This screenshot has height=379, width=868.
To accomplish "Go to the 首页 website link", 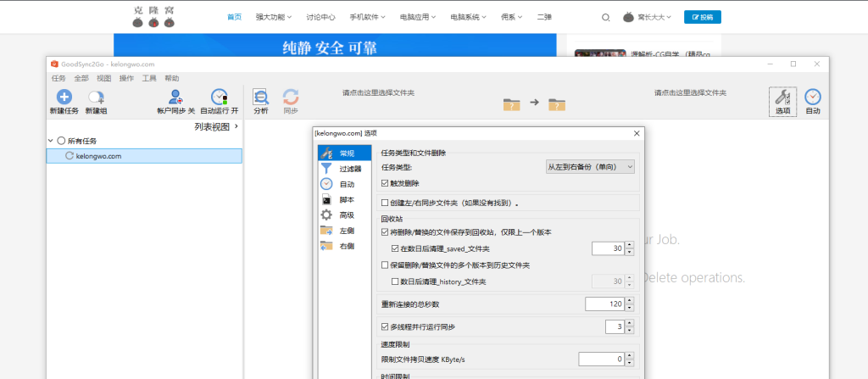I will [235, 17].
